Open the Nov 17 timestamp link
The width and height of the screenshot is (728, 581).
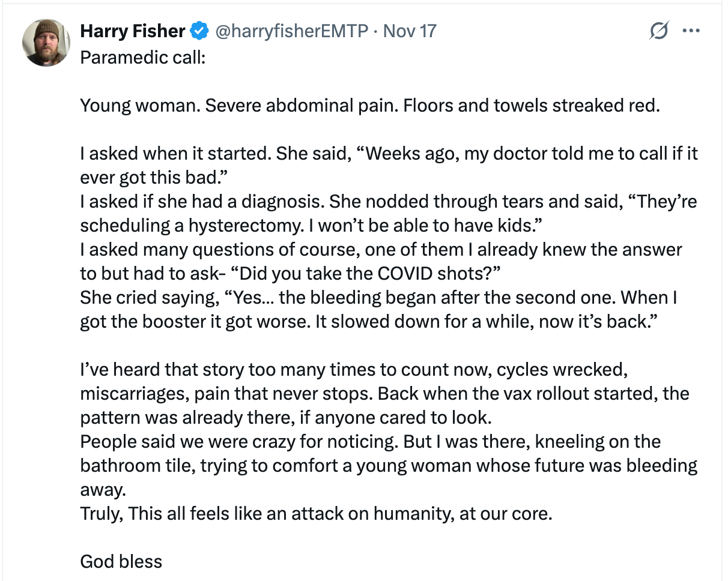coord(410,31)
